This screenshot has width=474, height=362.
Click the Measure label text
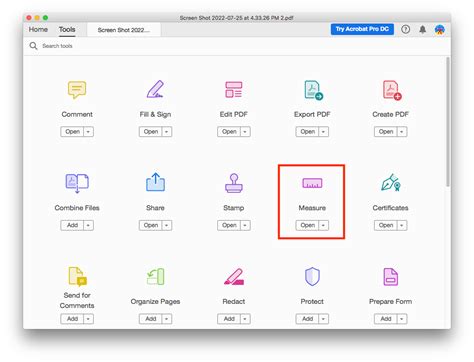[312, 208]
